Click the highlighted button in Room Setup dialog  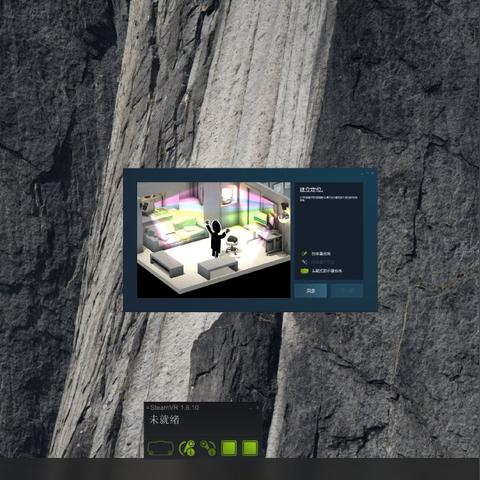pyautogui.click(x=310, y=291)
